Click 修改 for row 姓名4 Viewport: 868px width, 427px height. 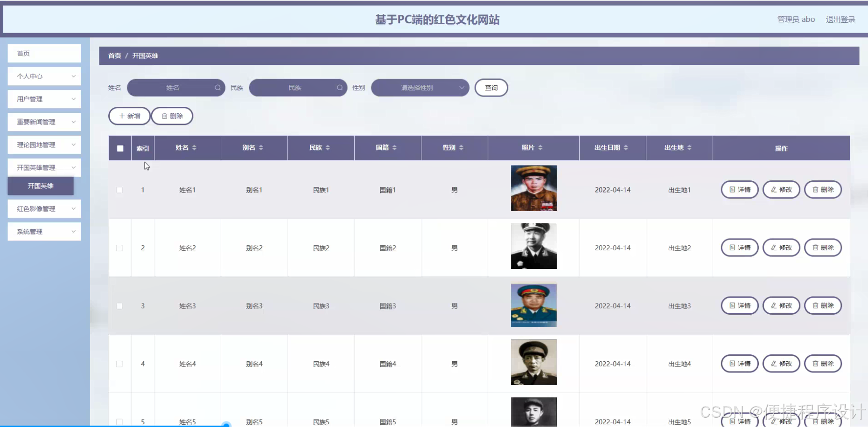point(781,364)
